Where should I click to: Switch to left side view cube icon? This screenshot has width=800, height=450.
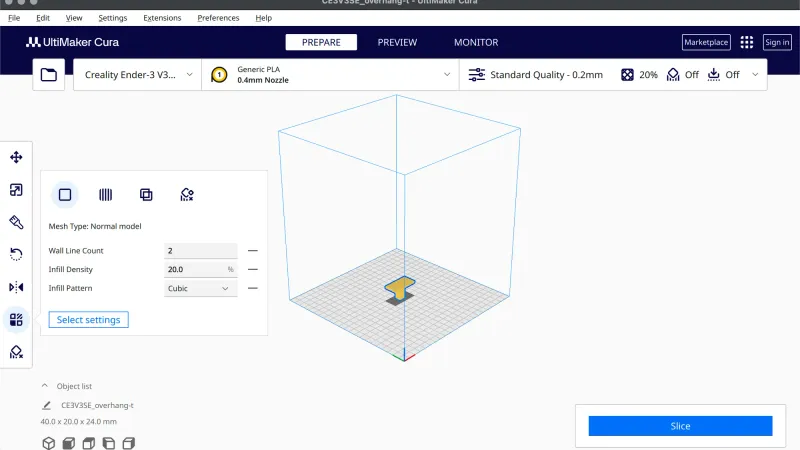click(x=109, y=443)
